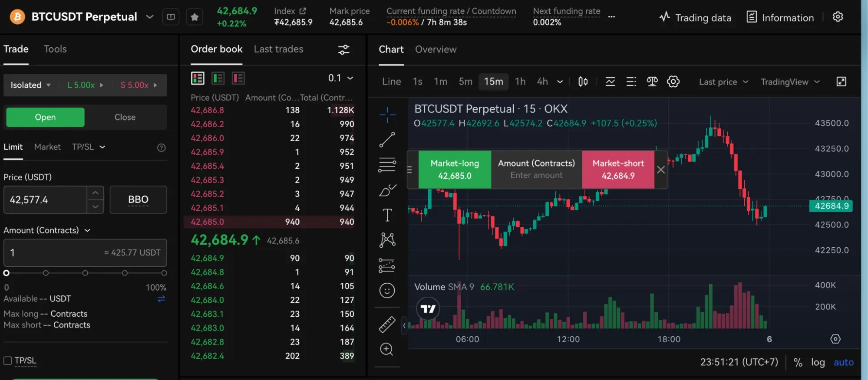868x380 pixels.
Task: Click the Bitcoin logo icon
Action: [17, 17]
